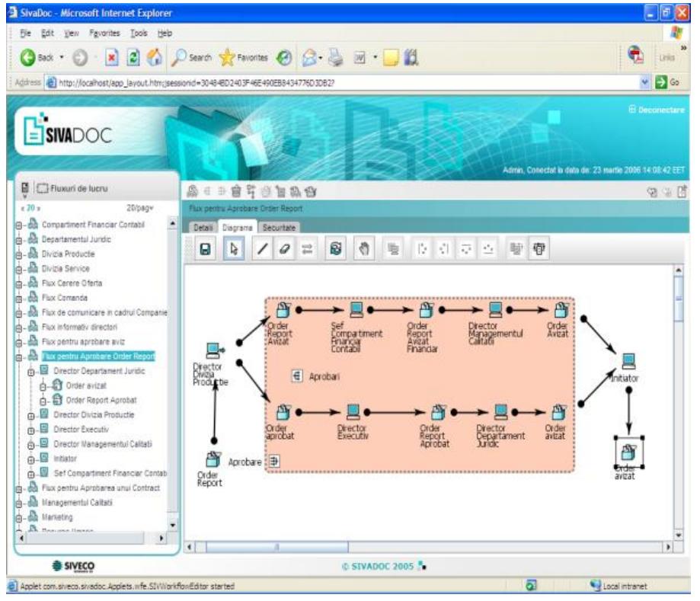Click the Director Departament Juridic diagram node
The width and height of the screenshot is (700, 601).
pos(501,411)
